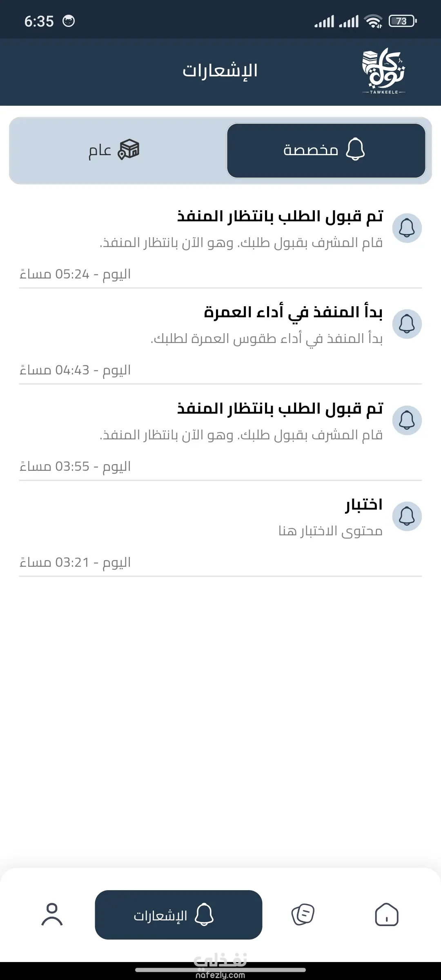The image size is (441, 980).
Task: Tap the Tawkeele logo in header
Action: 383,71
